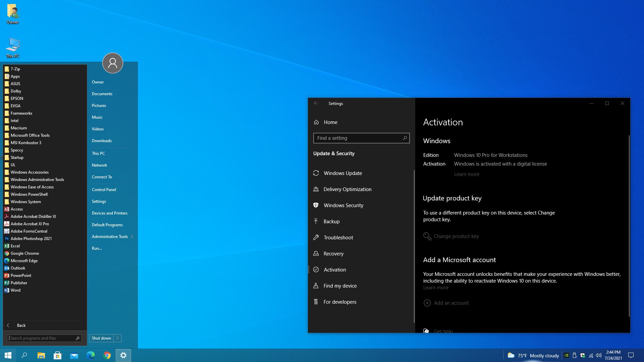This screenshot has height=362, width=644.
Task: Launch Adobe Photoshop 2021 from programs list
Action: 31,239
